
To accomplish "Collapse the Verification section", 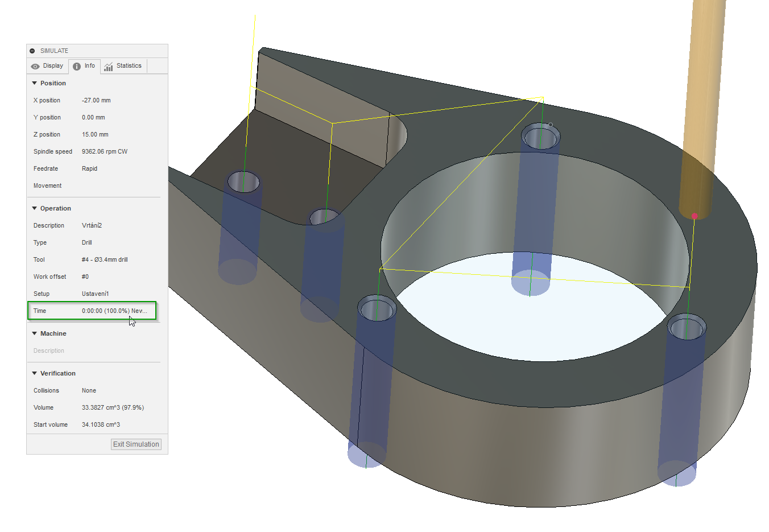I will pyautogui.click(x=35, y=373).
